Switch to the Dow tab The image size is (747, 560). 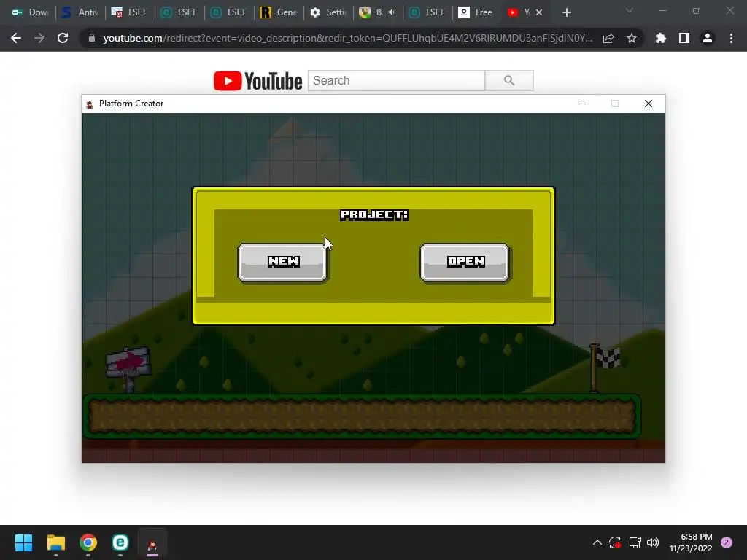pos(29,12)
